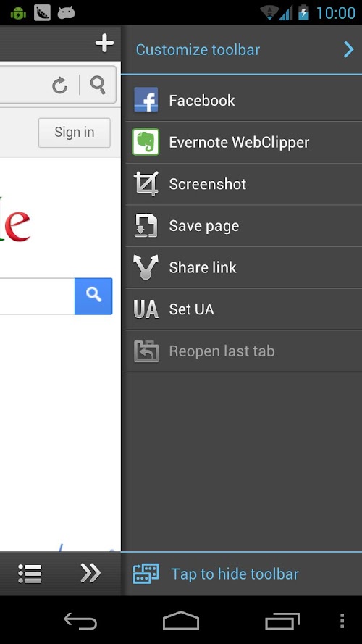Focus the Google search input field
This screenshot has height=644, width=362.
pos(37,296)
